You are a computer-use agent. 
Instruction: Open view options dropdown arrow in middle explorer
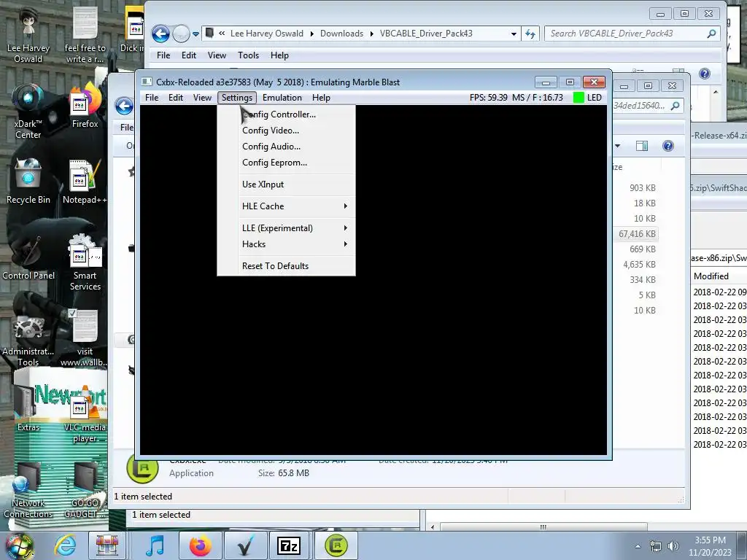click(x=617, y=146)
